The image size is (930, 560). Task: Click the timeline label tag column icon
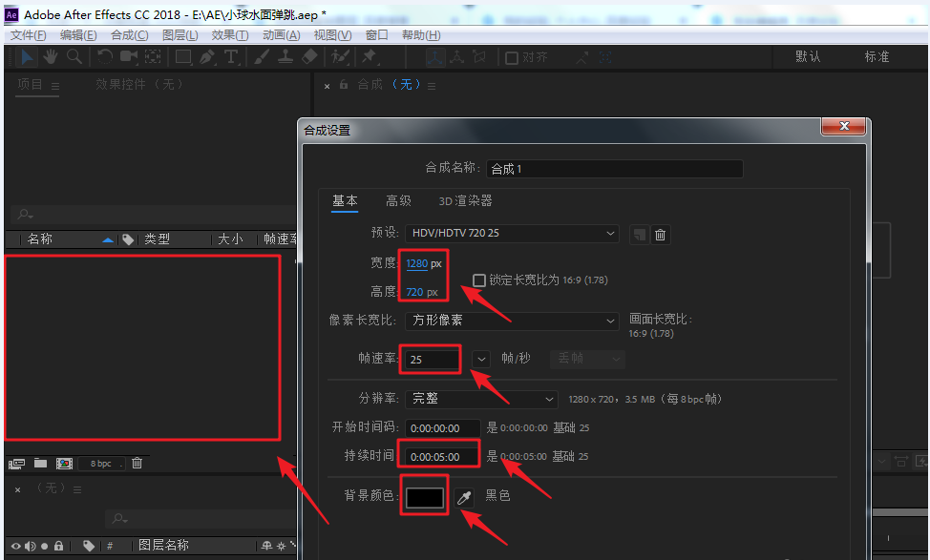point(89,546)
